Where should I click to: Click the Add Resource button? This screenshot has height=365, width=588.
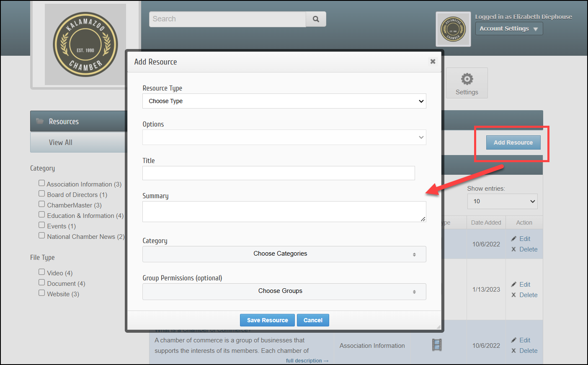(x=513, y=142)
